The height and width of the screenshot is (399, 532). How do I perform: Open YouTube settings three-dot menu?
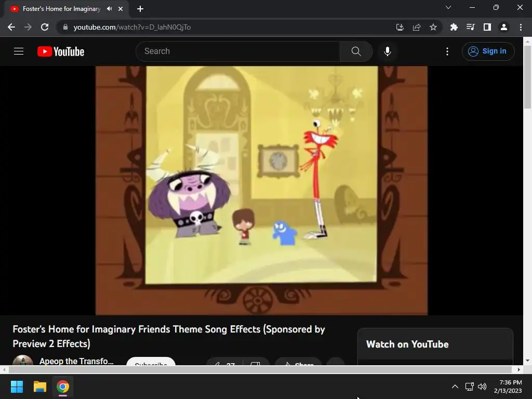pyautogui.click(x=447, y=51)
